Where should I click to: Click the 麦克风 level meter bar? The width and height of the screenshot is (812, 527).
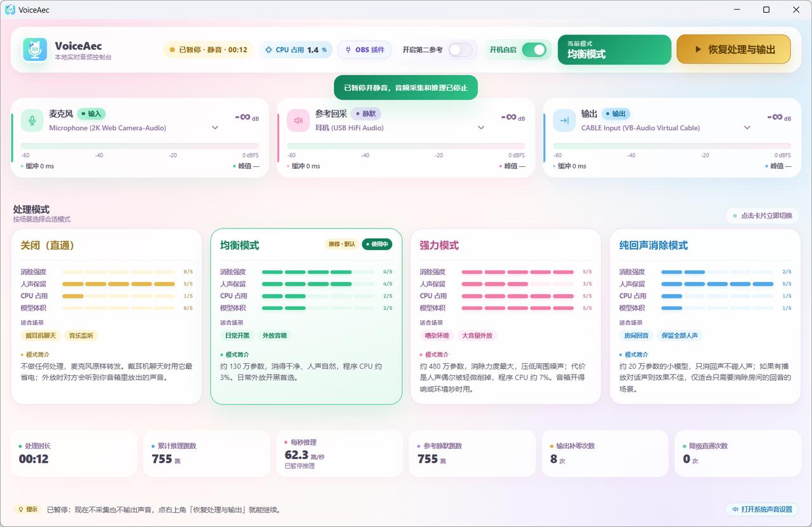click(x=140, y=146)
